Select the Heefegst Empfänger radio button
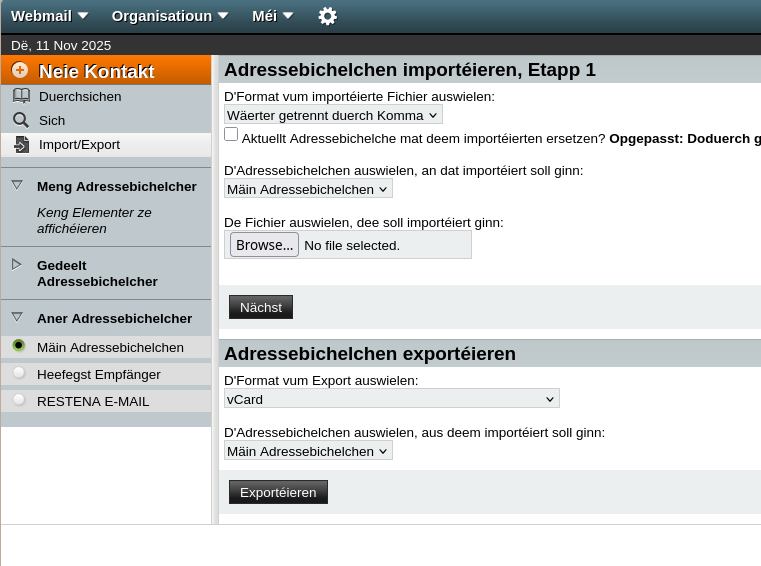The image size is (761, 566). point(19,373)
